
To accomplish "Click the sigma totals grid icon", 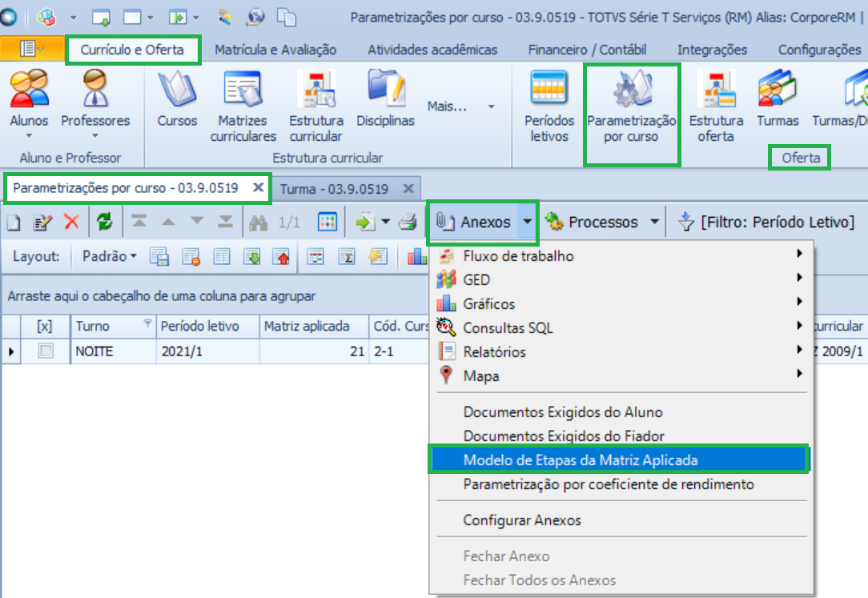I will tap(347, 257).
